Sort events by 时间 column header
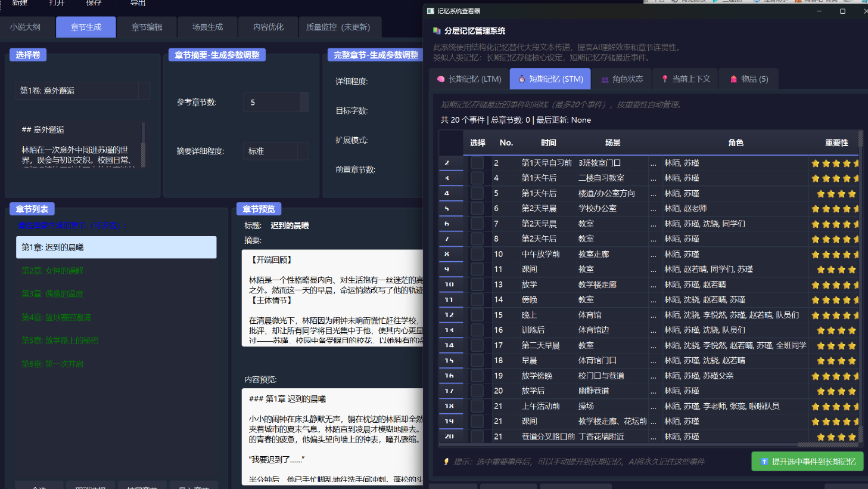This screenshot has height=489, width=868. point(549,143)
